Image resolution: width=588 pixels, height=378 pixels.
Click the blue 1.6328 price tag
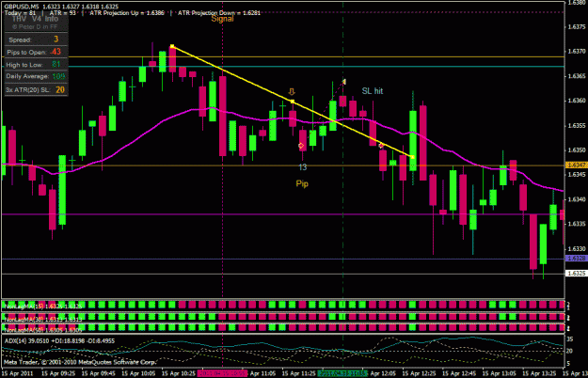click(x=576, y=259)
